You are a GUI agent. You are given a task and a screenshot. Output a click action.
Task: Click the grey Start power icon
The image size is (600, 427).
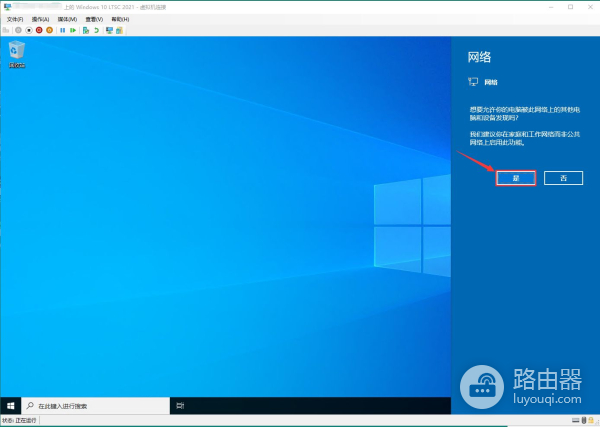coord(18,30)
